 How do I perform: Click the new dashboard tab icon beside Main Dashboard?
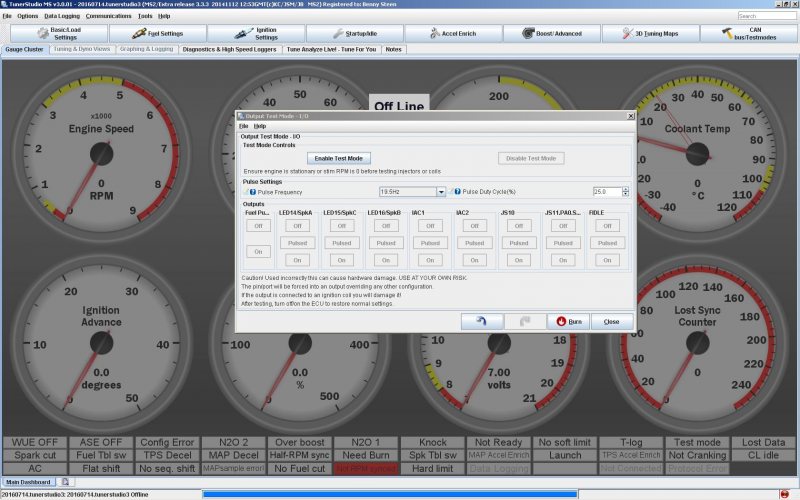65,482
